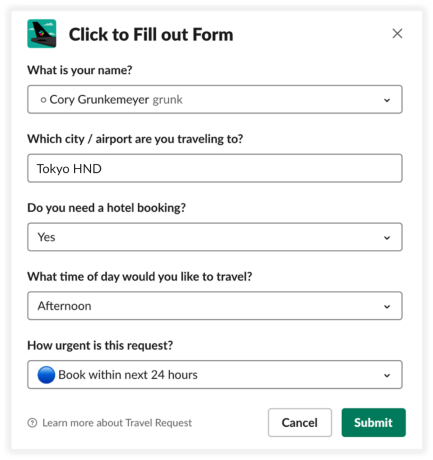
Task: Click the airplane tail app icon
Action: point(42,34)
